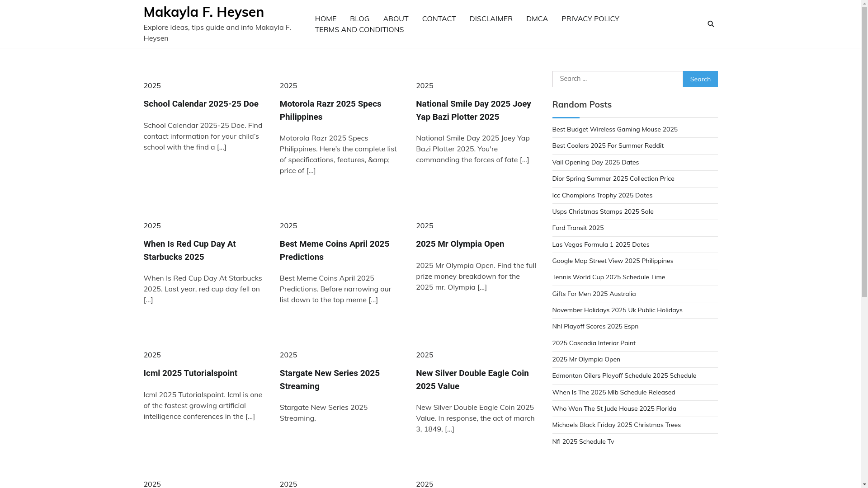Open Michaels Black Friday 2025 Christmas Trees
The height and width of the screenshot is (488, 868).
[616, 425]
